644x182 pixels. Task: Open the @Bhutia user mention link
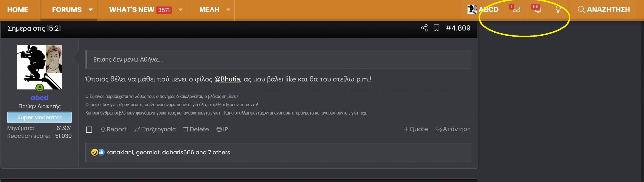[x=227, y=79]
